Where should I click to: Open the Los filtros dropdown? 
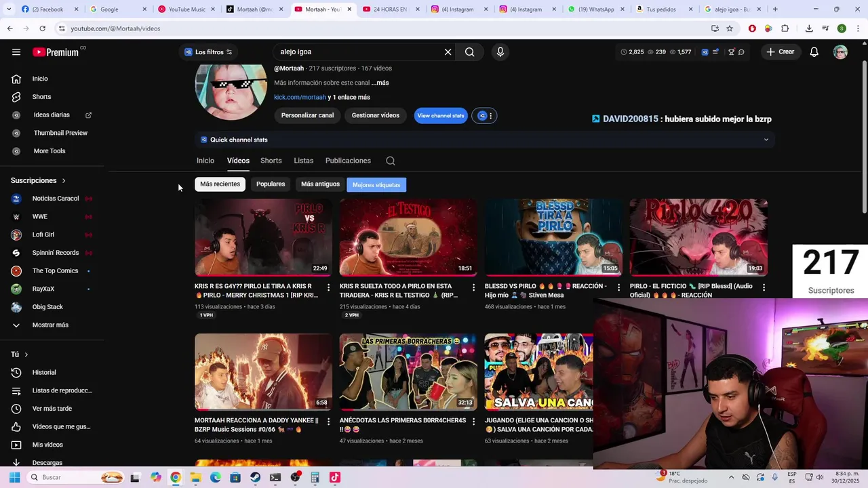coord(209,52)
